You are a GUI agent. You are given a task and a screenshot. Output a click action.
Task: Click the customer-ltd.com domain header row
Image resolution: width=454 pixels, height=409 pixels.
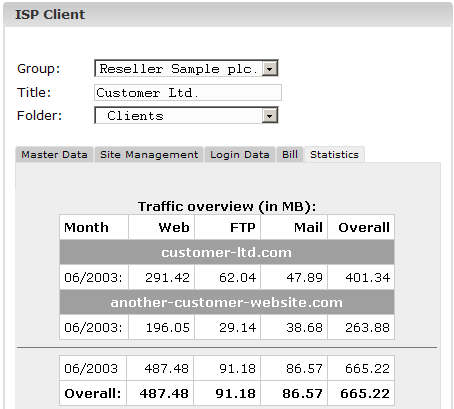click(x=227, y=252)
